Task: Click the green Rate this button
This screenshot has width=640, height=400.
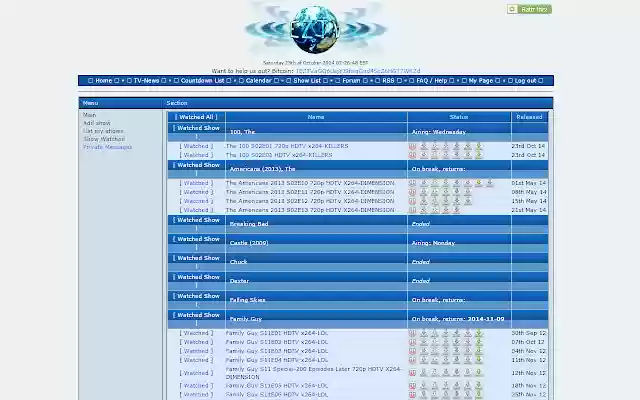Action: [x=529, y=9]
